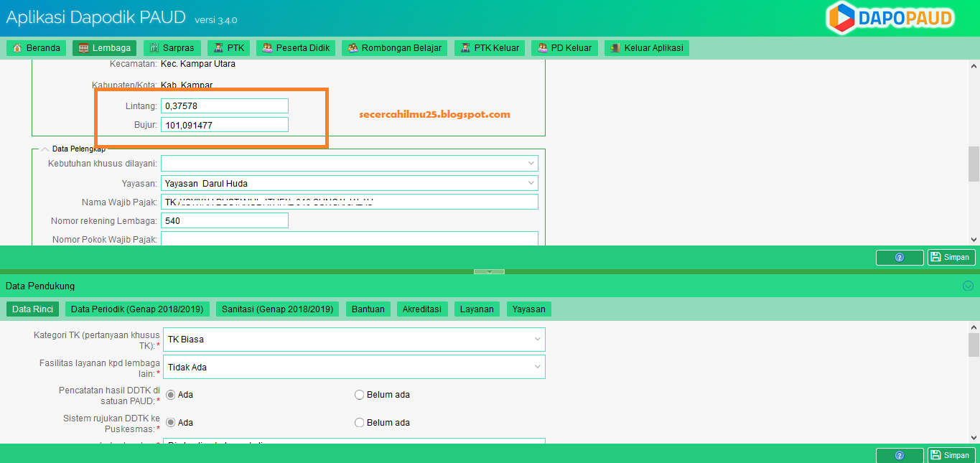Collapse the Data Pelengkap fieldset
This screenshot has height=463, width=980.
(x=45, y=149)
